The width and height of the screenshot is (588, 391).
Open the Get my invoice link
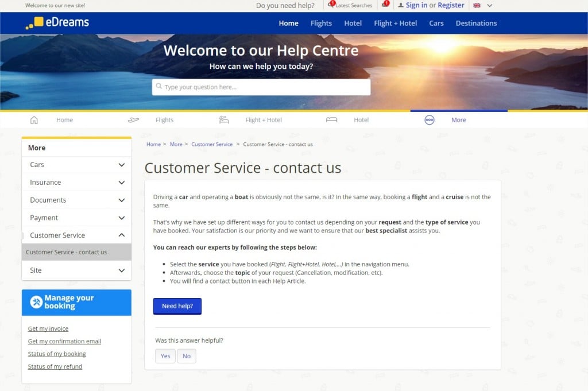coord(48,329)
